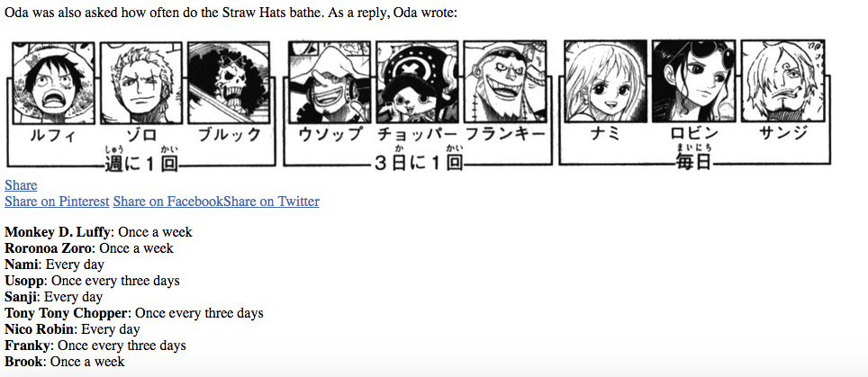The height and width of the screenshot is (377, 868).
Task: Click Usopp's portrait image
Action: pos(330,82)
